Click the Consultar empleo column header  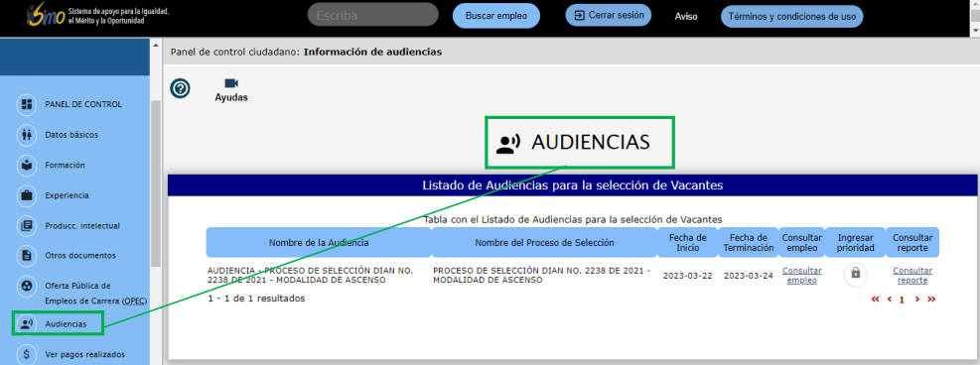[x=802, y=242]
